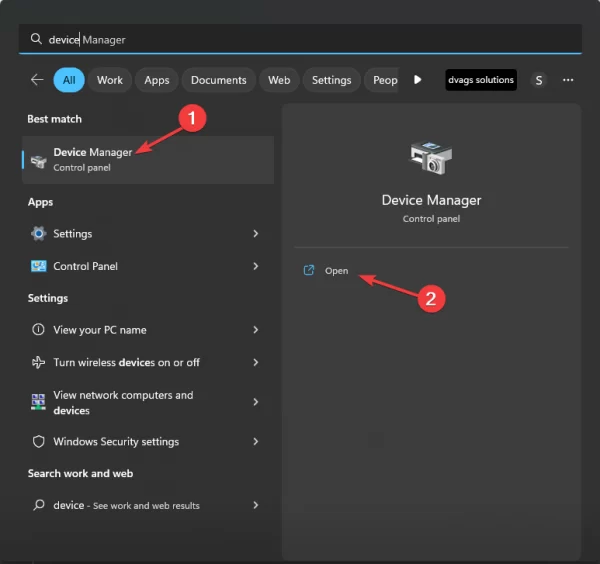Click the Control Panel icon

39,266
